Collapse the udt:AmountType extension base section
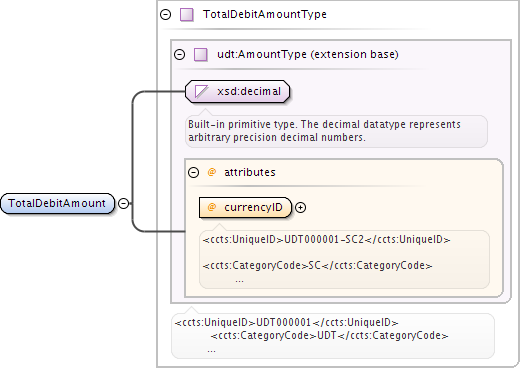521x369 pixels. click(x=180, y=54)
